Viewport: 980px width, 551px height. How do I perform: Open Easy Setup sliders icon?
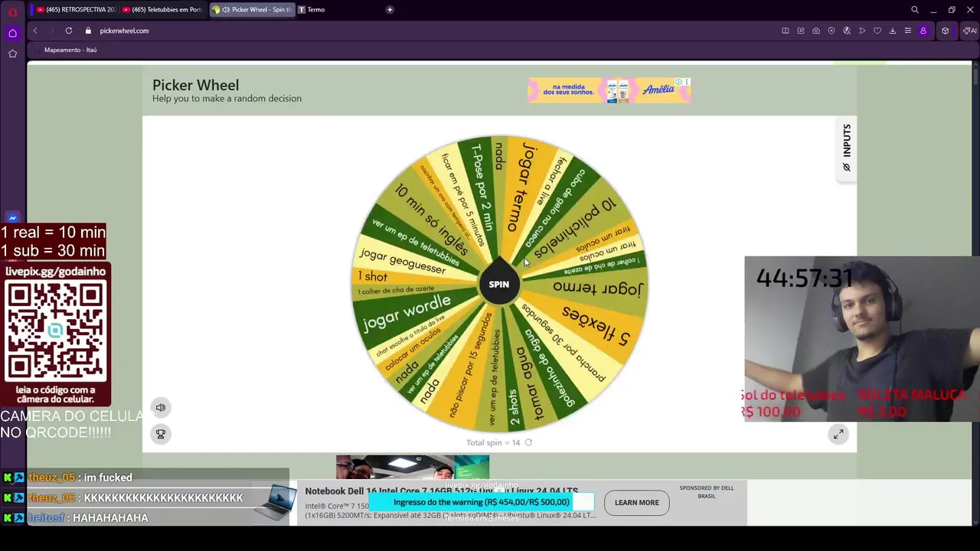tap(908, 31)
